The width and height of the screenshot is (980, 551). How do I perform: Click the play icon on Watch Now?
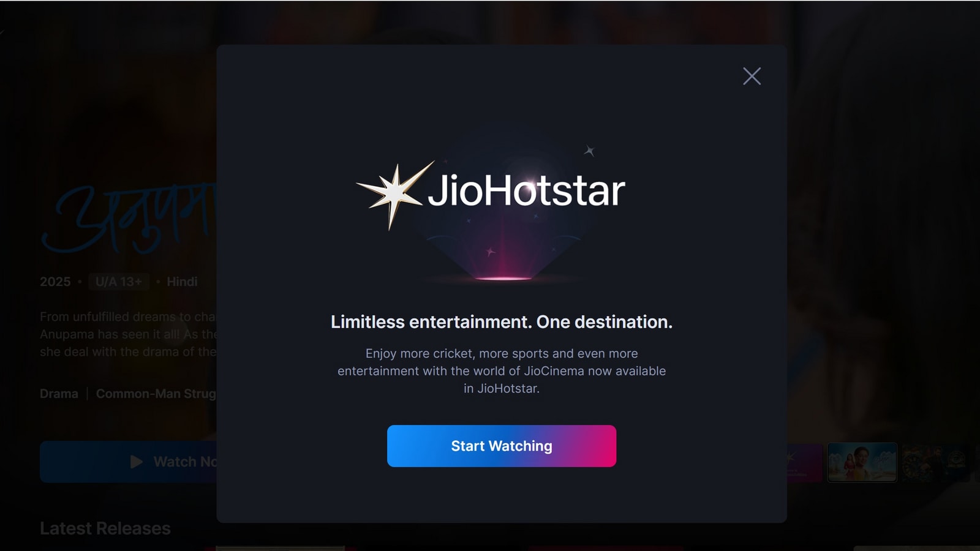pyautogui.click(x=137, y=462)
